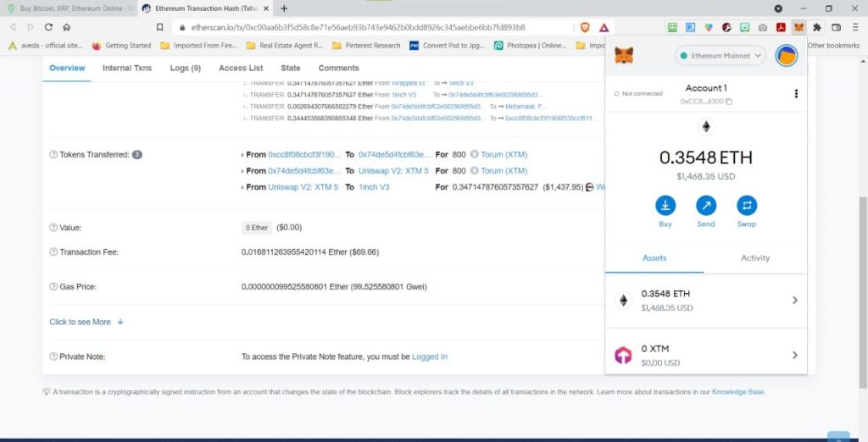The image size is (868, 442).
Task: Click the MetaMask fox extension toolbar icon
Action: [798, 26]
